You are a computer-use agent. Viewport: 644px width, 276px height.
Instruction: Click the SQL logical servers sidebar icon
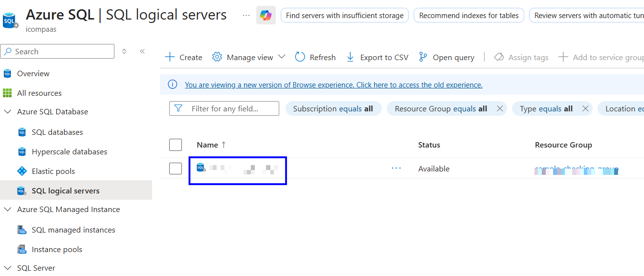point(22,191)
